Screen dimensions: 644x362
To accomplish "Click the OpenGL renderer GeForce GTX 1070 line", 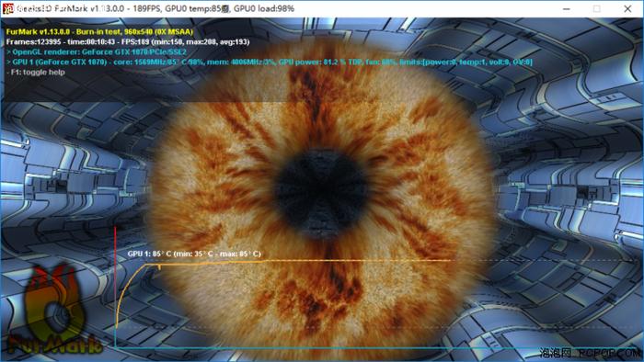I will (97, 51).
